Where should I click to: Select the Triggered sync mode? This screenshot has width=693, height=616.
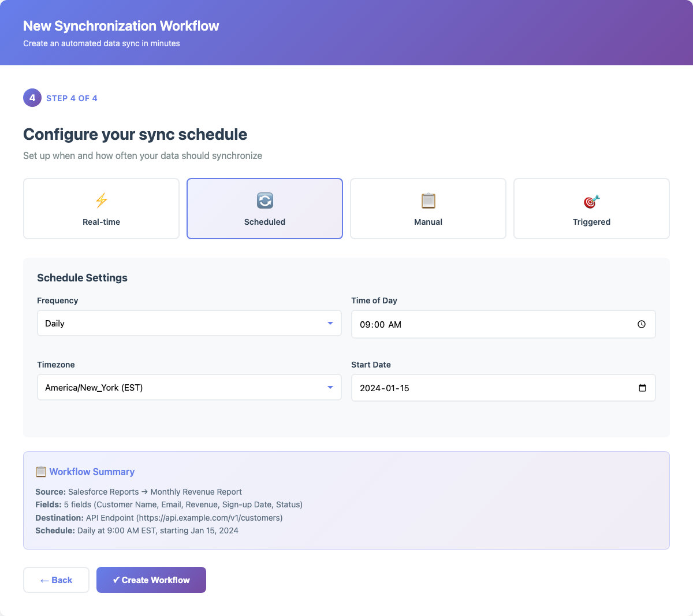pos(591,209)
